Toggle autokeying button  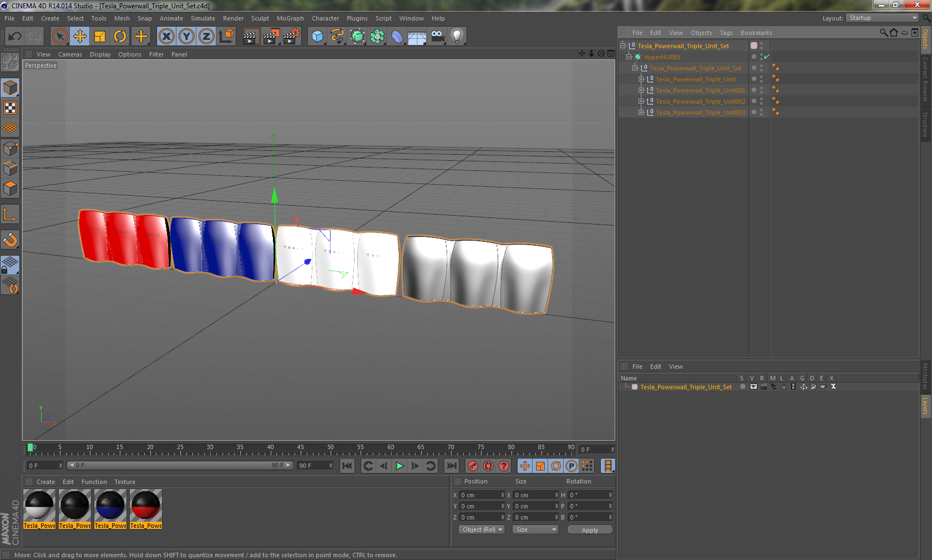(488, 466)
